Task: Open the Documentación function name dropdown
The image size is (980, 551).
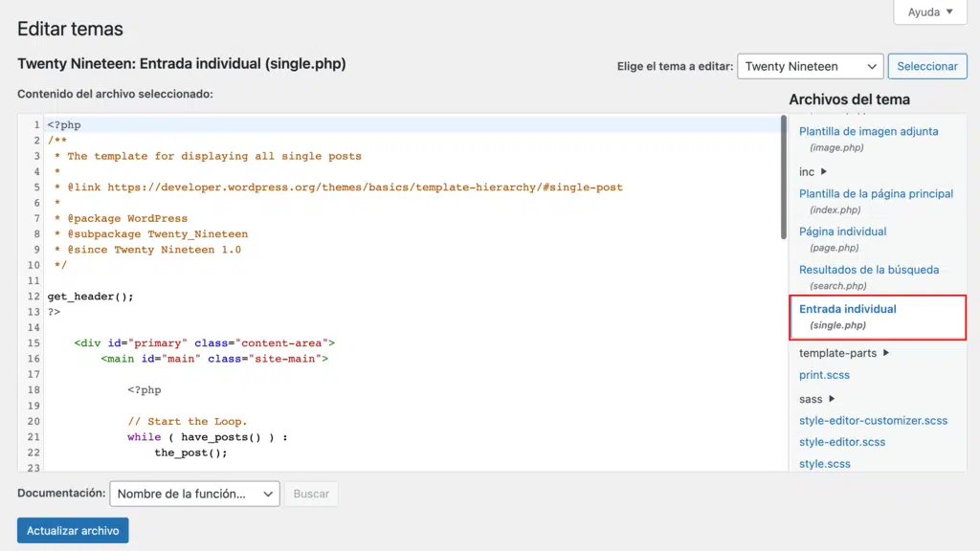Action: click(x=194, y=494)
